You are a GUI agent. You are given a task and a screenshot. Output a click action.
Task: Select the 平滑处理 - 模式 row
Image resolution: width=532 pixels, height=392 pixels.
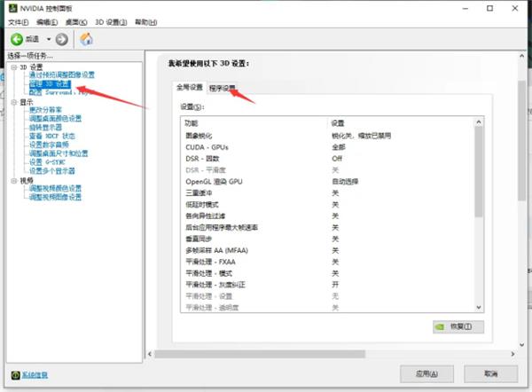tap(327, 273)
